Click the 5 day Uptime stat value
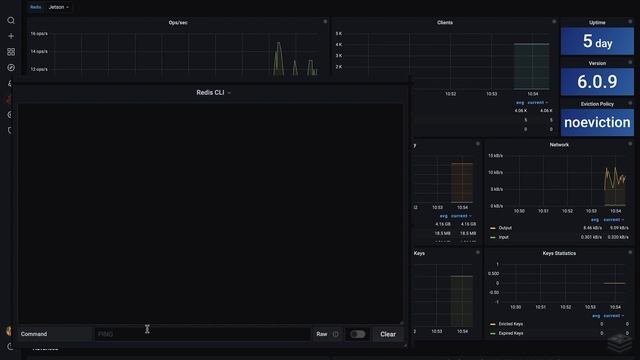 (x=597, y=41)
